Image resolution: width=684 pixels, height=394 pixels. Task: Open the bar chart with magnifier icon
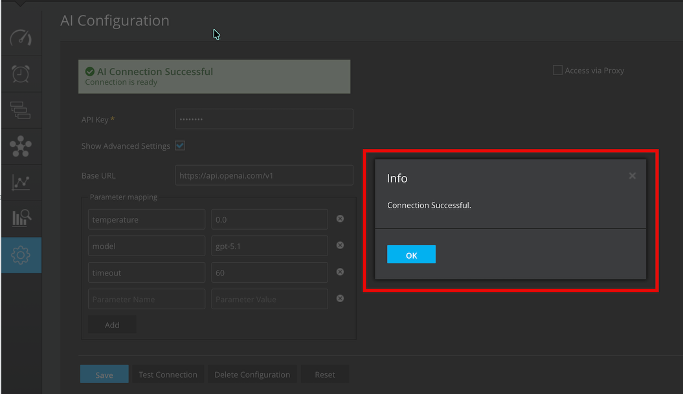click(21, 218)
